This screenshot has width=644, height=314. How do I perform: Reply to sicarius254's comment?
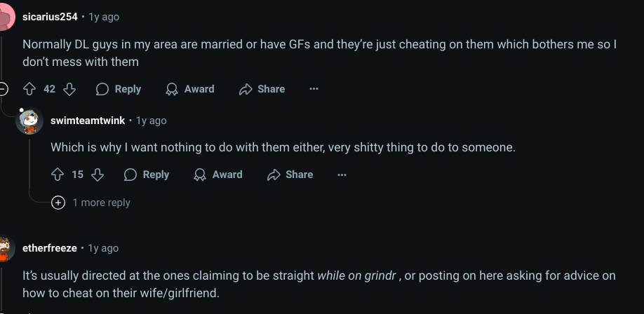pyautogui.click(x=119, y=89)
